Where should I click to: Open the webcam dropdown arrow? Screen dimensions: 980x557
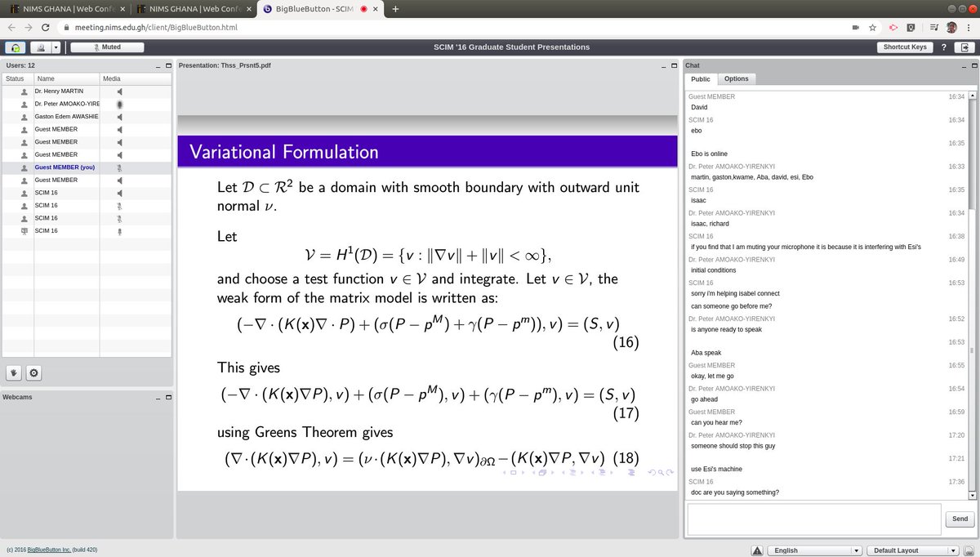(56, 47)
